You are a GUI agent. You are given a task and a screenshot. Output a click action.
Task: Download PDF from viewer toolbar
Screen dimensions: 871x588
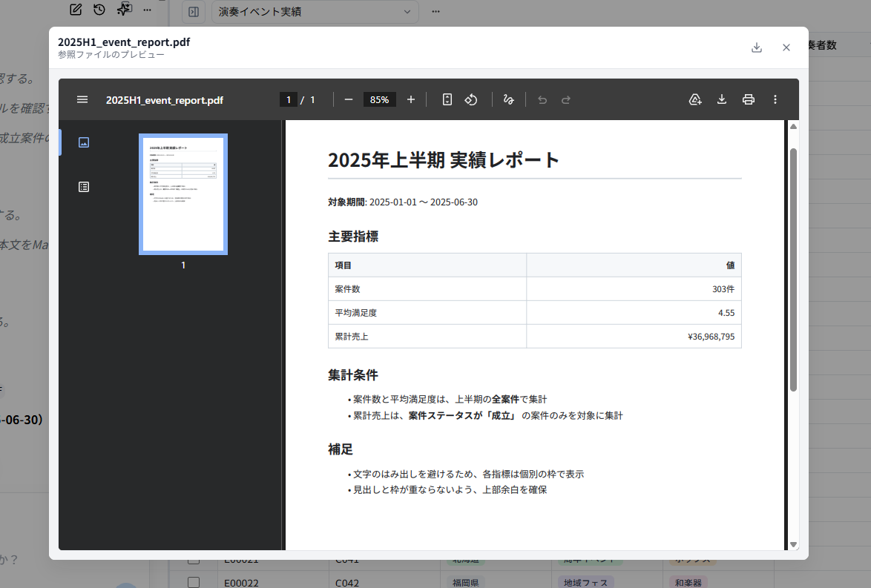(x=722, y=100)
